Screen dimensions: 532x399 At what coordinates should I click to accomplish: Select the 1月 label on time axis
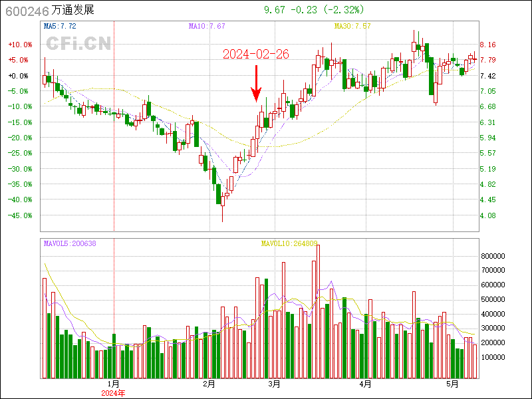(113, 384)
